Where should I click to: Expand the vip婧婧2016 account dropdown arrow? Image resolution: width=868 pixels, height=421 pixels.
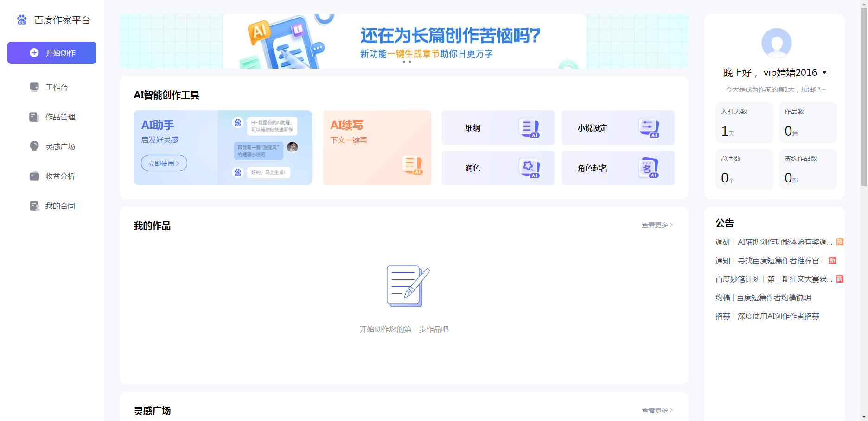point(824,72)
